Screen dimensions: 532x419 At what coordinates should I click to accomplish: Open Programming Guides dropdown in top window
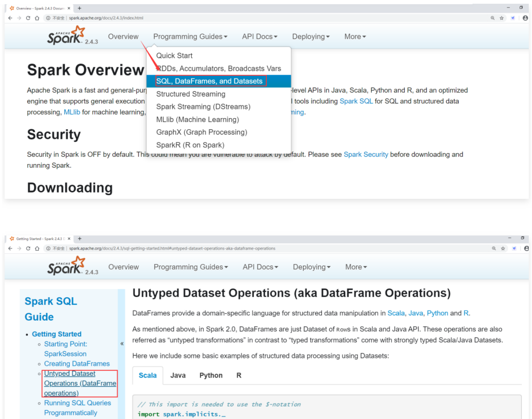point(190,37)
